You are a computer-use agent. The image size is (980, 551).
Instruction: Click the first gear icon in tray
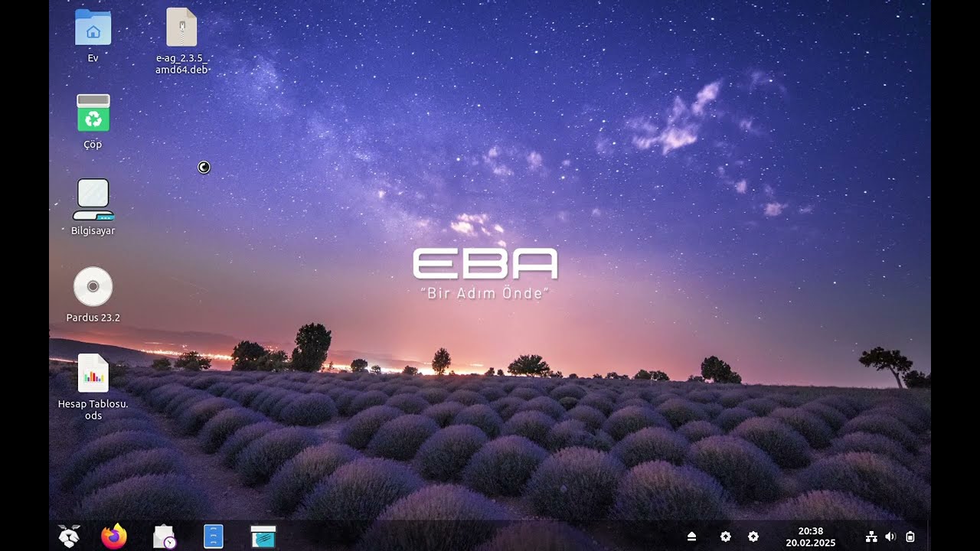[x=726, y=536]
